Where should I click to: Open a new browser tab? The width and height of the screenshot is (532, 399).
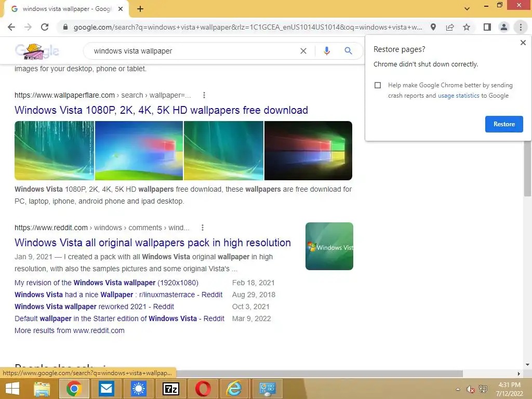tap(140, 9)
